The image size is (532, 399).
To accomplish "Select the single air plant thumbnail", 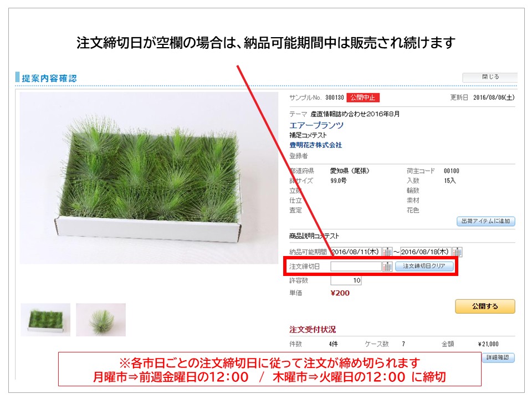I will point(101,320).
